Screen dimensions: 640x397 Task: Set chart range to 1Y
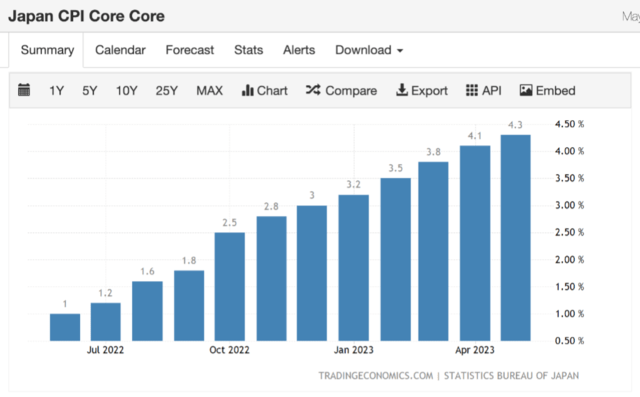point(57,91)
